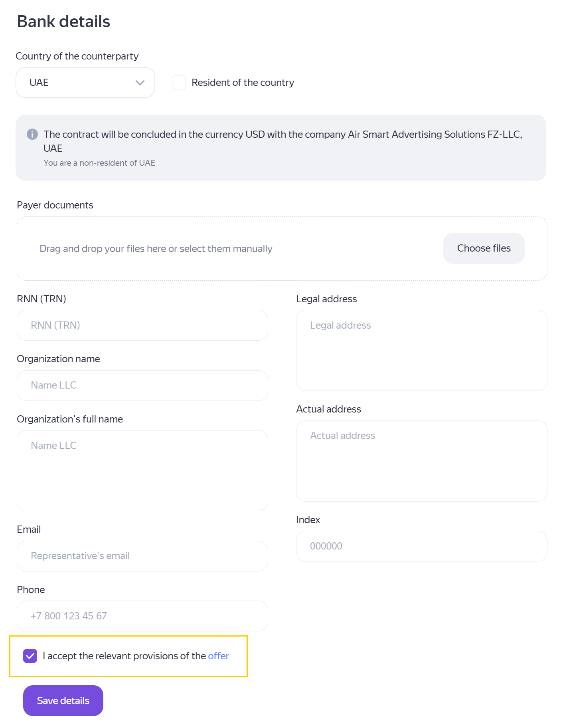Click the Payer documents label
Viewport: 565px width, 728px height.
point(55,205)
